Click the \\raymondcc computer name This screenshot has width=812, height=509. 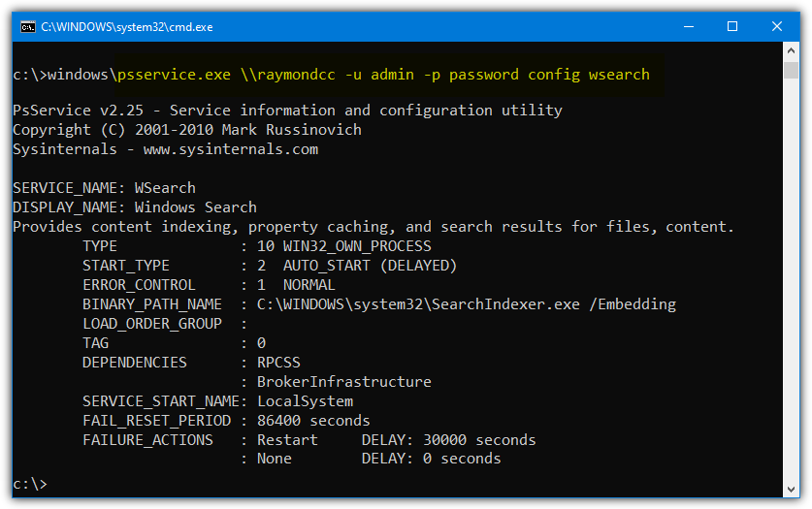point(288,75)
